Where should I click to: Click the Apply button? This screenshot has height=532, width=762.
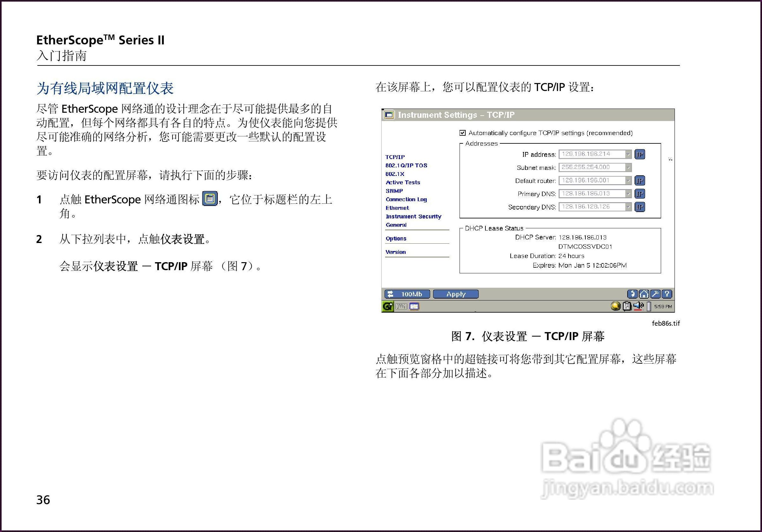point(456,294)
